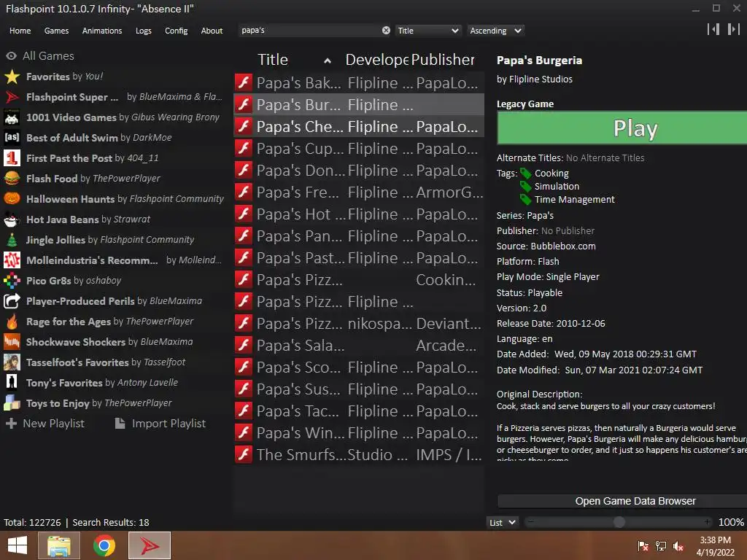The image size is (747, 560).
Task: Click the Player-Produced Perils icon
Action: (x=12, y=301)
